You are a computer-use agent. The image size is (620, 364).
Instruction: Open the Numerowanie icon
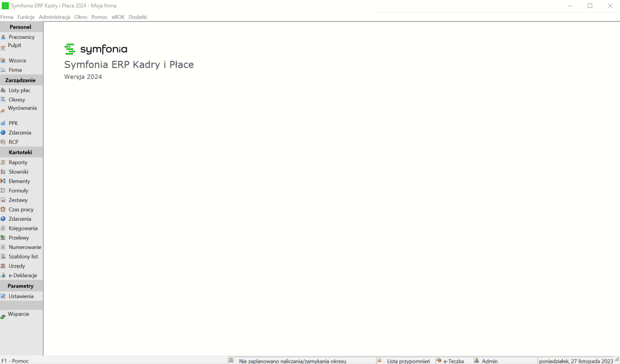[x=3, y=247]
